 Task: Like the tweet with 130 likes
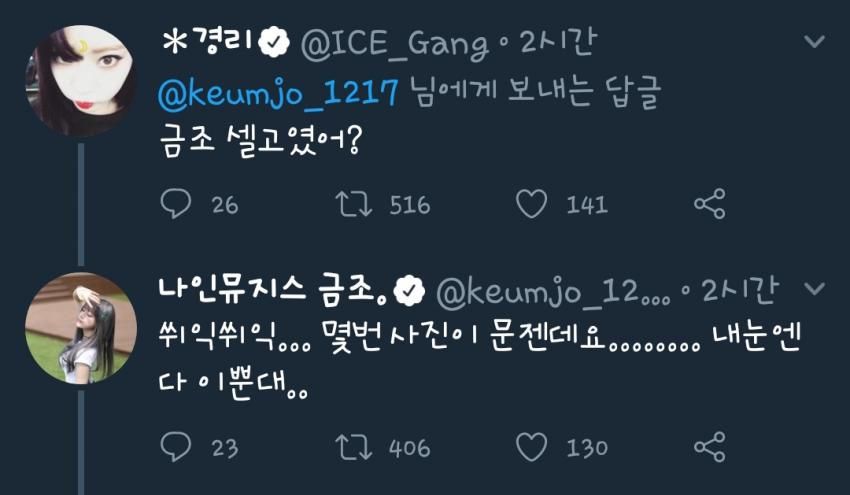click(531, 447)
